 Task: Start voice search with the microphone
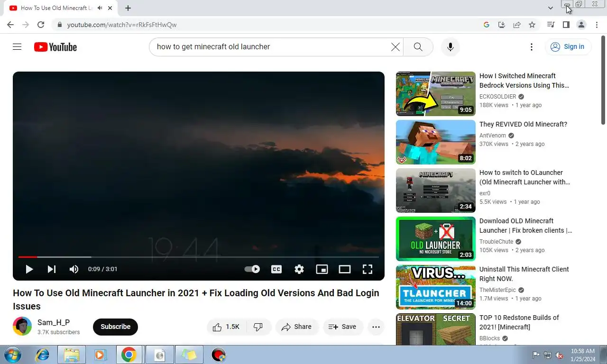(x=451, y=47)
